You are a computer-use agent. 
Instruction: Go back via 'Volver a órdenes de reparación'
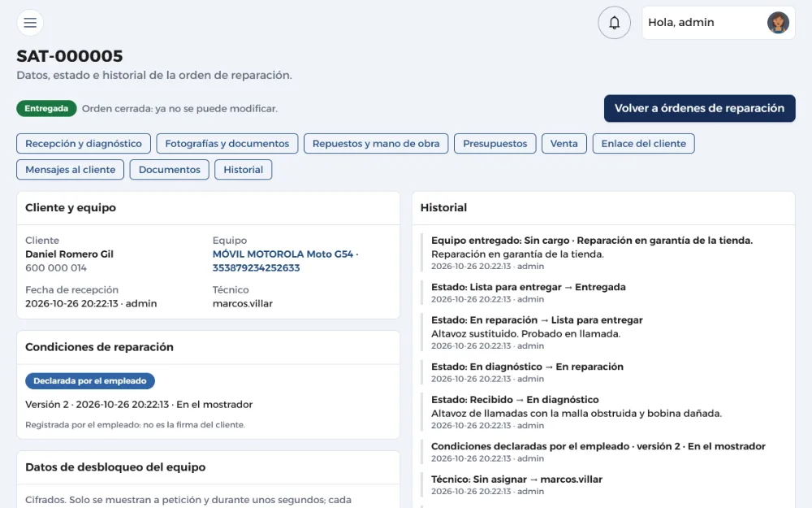tap(700, 108)
